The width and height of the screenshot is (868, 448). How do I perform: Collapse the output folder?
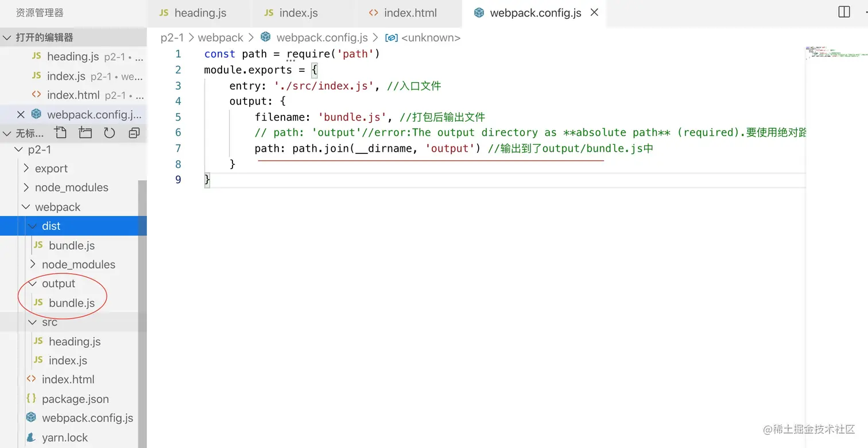pos(58,283)
